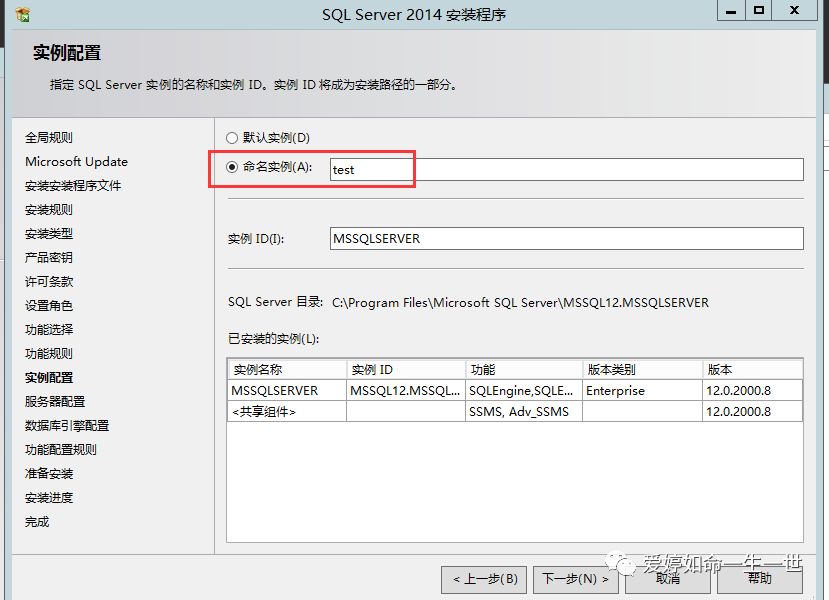This screenshot has height=600, width=829.
Task: Select 安装安装程序文件 in the step list
Action: pyautogui.click(x=73, y=186)
